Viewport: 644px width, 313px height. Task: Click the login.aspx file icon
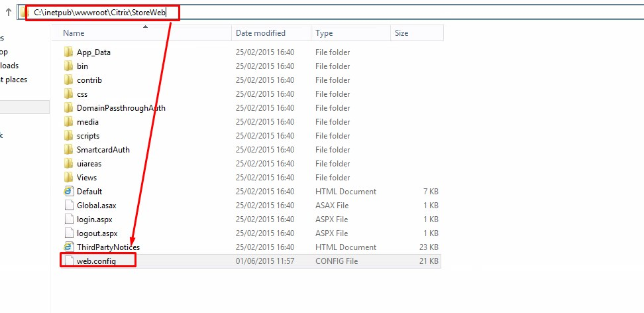(x=68, y=219)
